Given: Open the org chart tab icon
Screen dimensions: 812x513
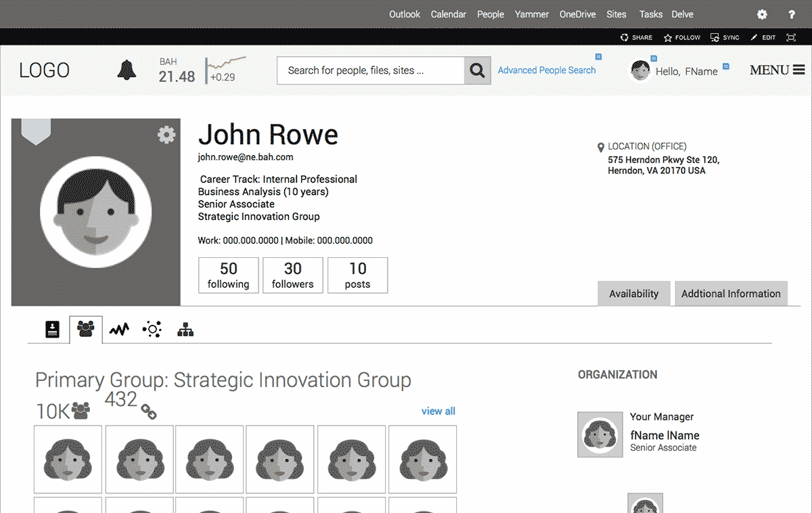Looking at the screenshot, I should (185, 330).
